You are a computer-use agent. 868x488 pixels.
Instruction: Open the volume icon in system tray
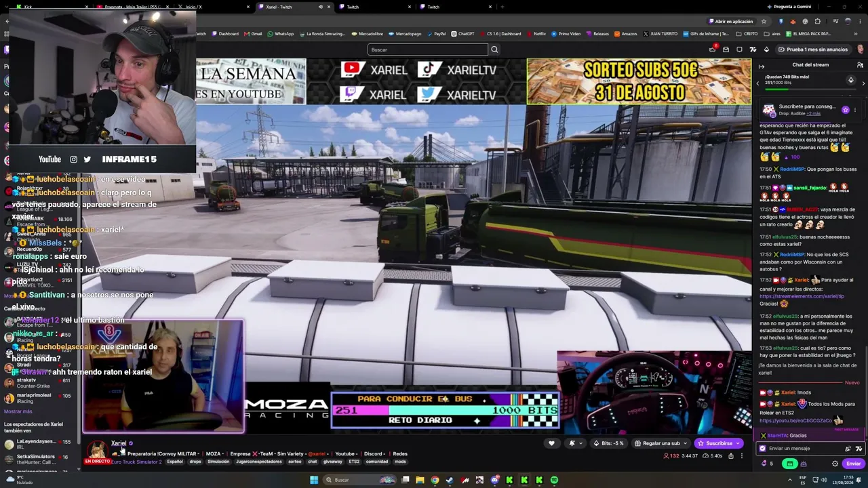point(824,480)
